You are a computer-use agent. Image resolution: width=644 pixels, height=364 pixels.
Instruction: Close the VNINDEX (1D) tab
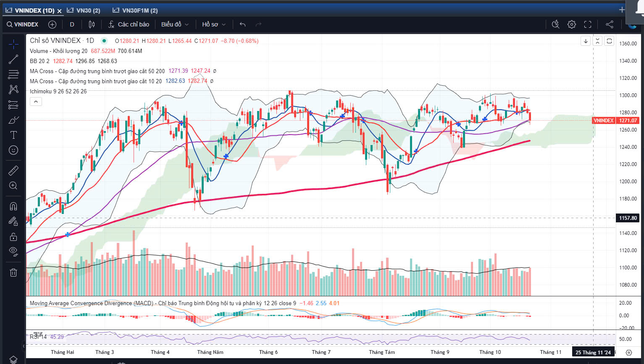coord(59,11)
